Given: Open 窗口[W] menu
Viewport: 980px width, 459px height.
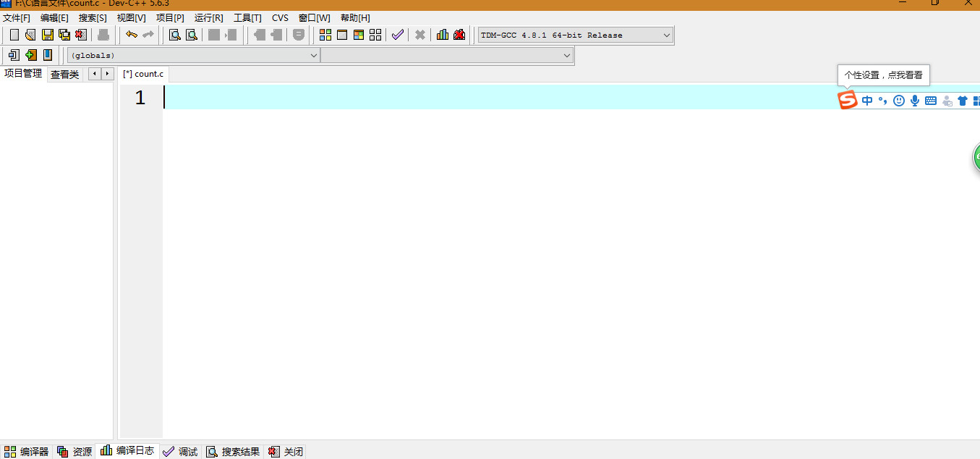Looking at the screenshot, I should coord(314,17).
